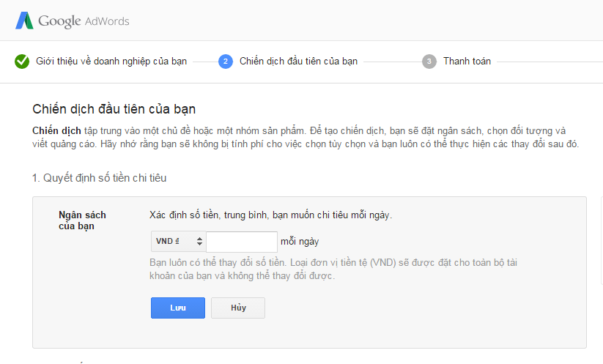603x364 pixels.
Task: Click the 'Xác định số tiền' instruction text
Action: pos(270,215)
